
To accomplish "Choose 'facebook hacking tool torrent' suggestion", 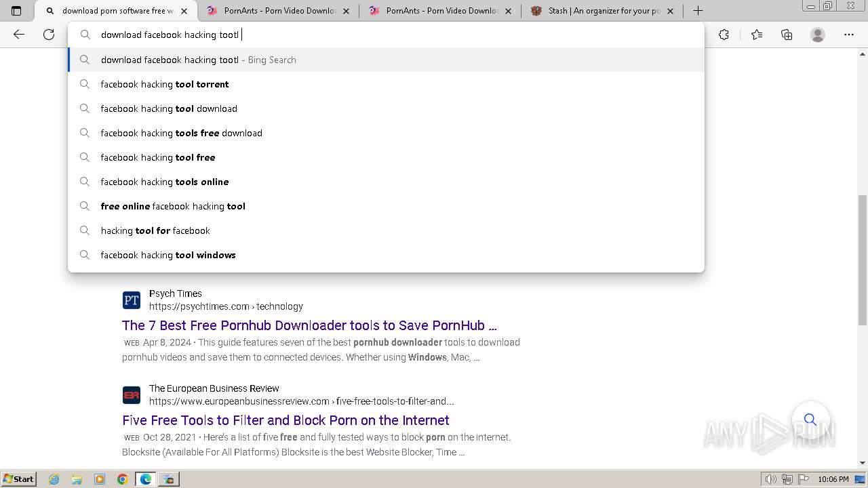I will (387, 84).
